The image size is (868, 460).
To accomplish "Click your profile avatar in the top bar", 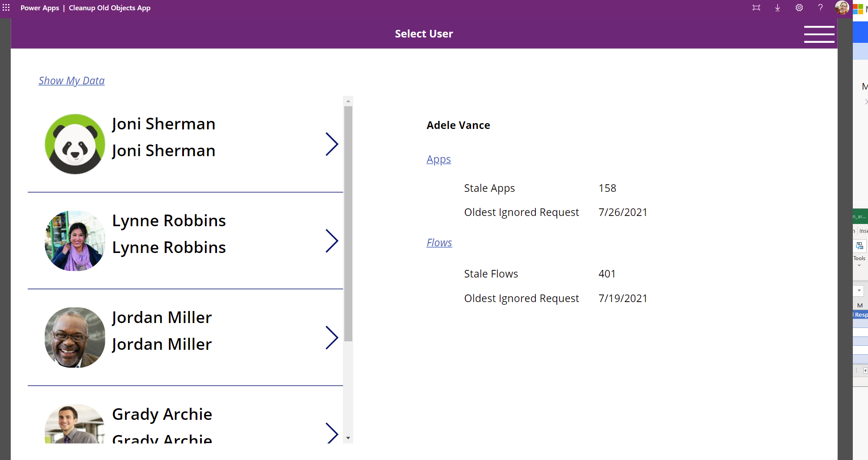I will 842,8.
